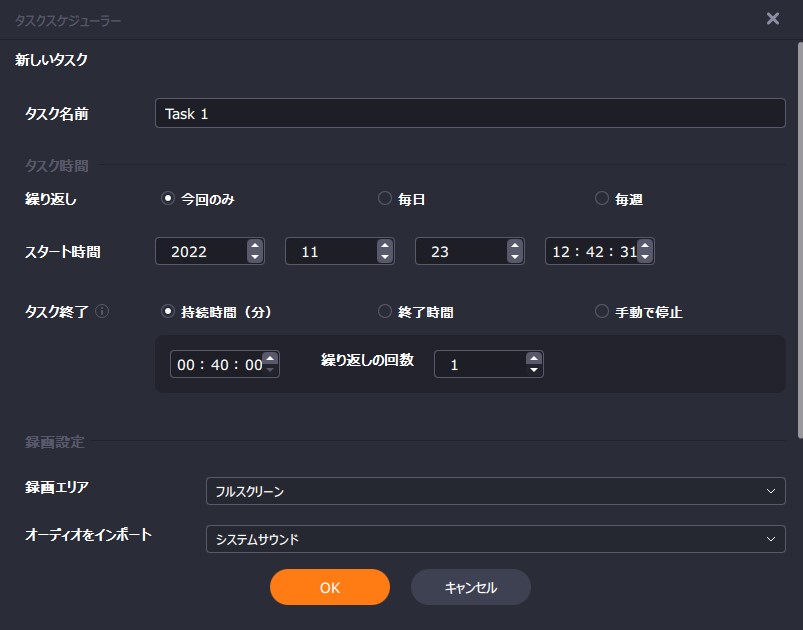Select the 今回のみ repeat option
Image resolution: width=803 pixels, height=630 pixels.
pyautogui.click(x=168, y=199)
